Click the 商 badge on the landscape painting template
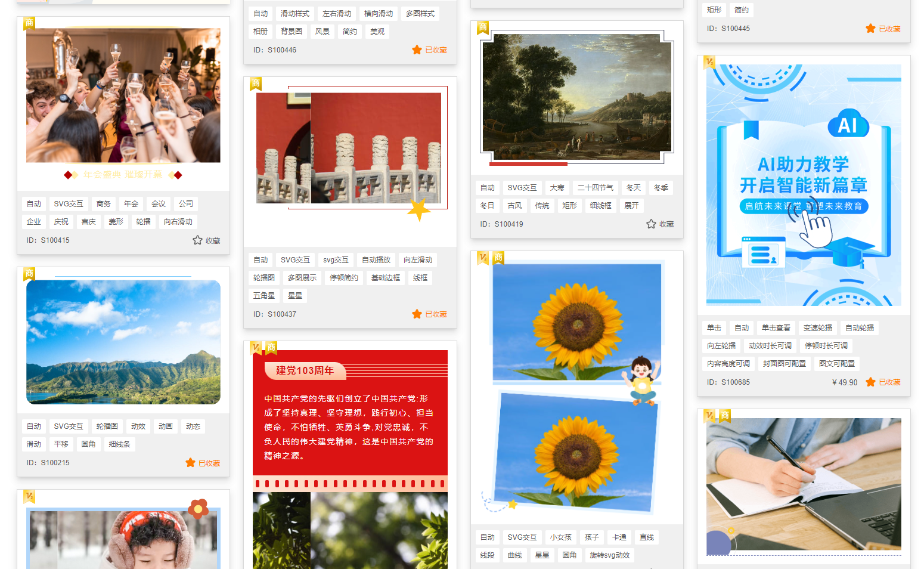This screenshot has height=569, width=924. point(482,27)
